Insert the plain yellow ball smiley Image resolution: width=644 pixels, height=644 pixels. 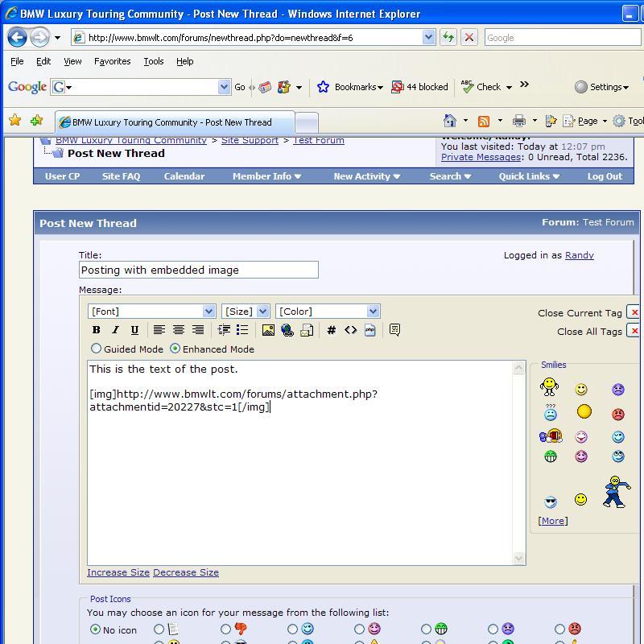click(584, 411)
